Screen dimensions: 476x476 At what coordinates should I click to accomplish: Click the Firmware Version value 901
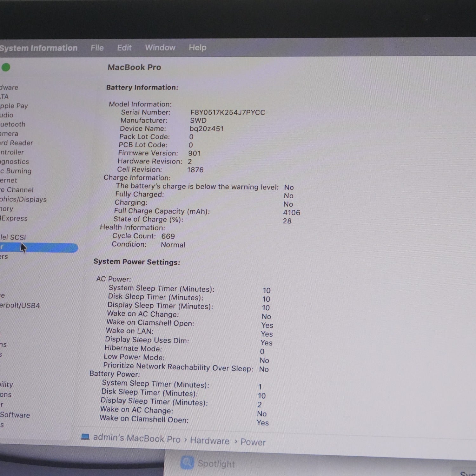point(194,153)
